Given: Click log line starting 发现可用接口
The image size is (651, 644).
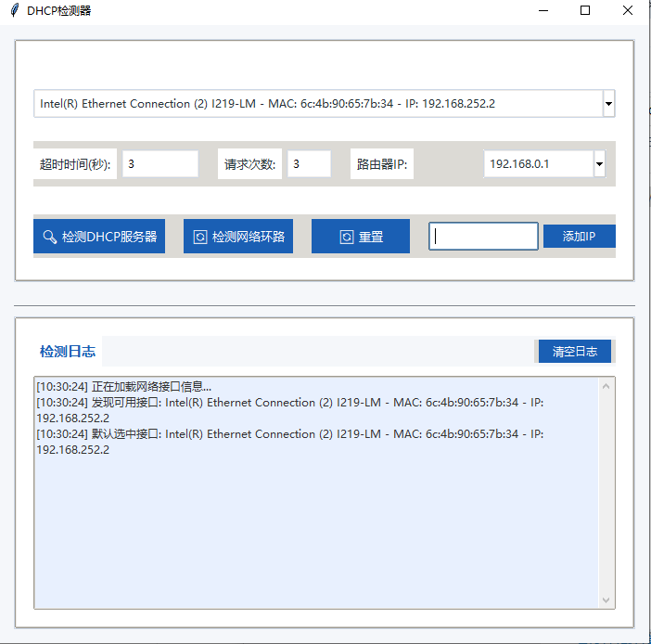Looking at the screenshot, I should tap(289, 410).
